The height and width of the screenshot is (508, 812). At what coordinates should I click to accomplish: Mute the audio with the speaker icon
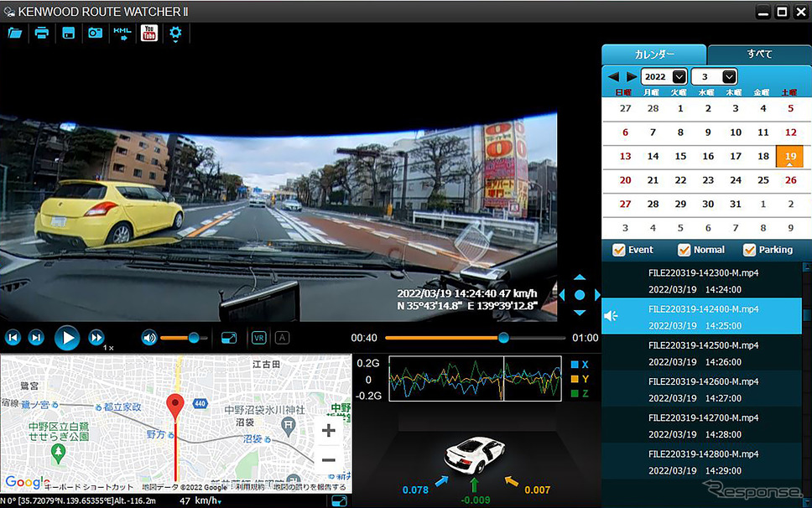149,338
